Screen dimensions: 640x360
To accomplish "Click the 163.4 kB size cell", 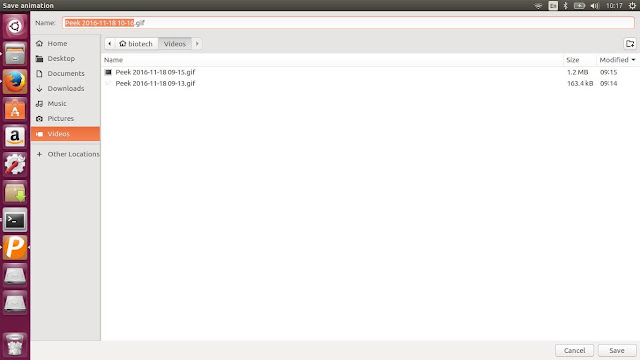I will pos(580,83).
